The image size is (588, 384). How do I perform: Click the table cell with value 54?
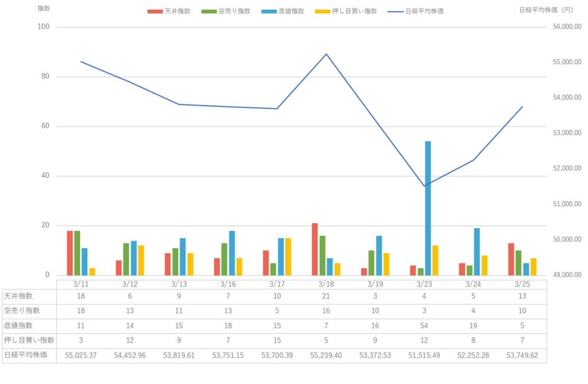[424, 325]
